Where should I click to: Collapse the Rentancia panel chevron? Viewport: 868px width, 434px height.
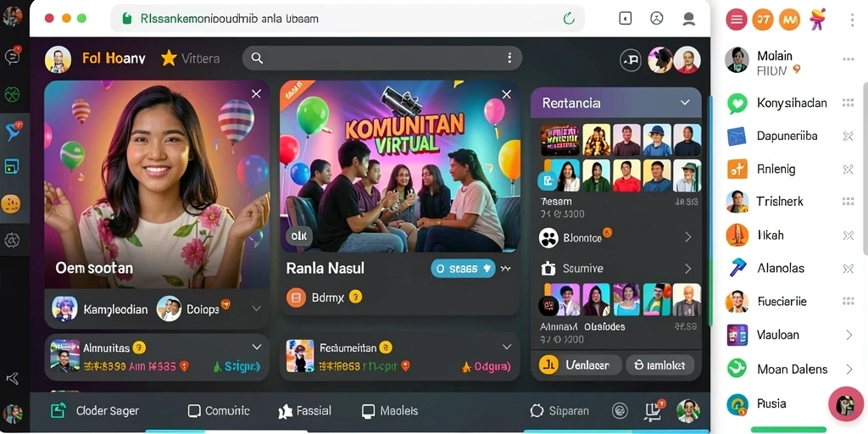(685, 103)
